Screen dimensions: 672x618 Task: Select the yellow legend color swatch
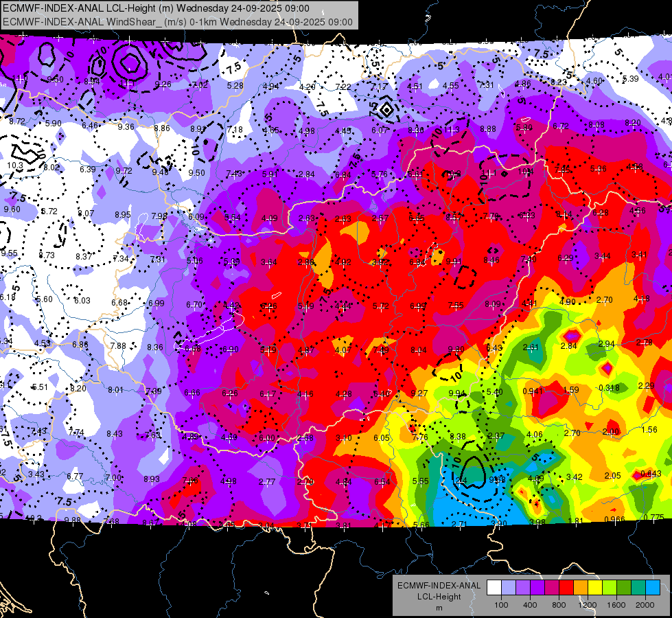[595, 587]
